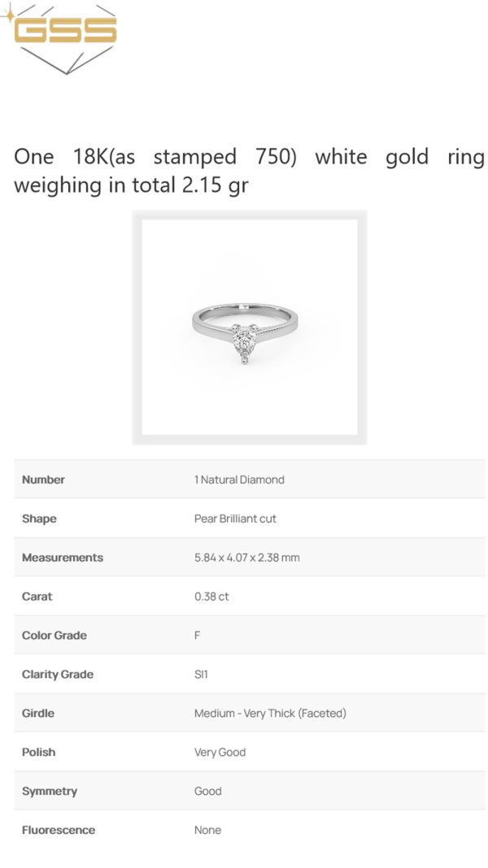The width and height of the screenshot is (488, 868).
Task: Select the Color Grade row label
Action: 54,635
